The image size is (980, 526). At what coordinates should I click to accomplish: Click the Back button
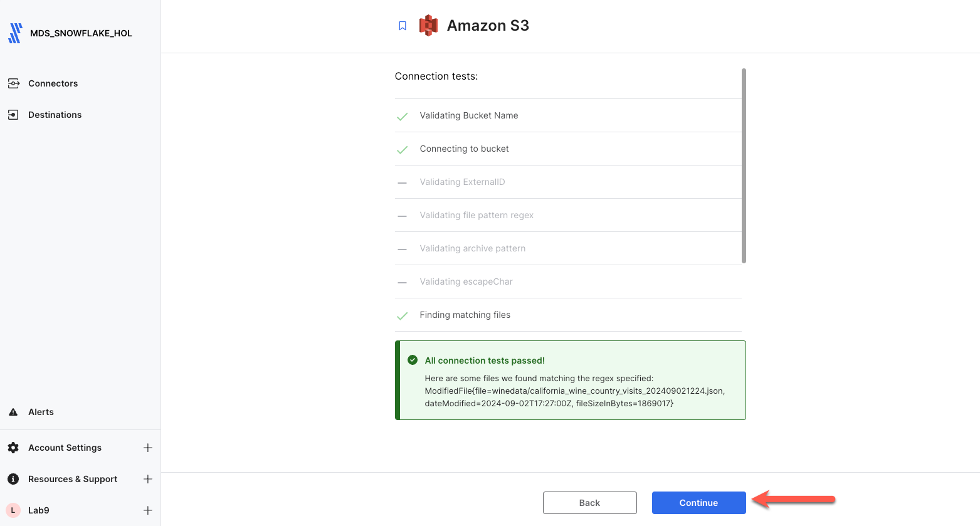589,503
